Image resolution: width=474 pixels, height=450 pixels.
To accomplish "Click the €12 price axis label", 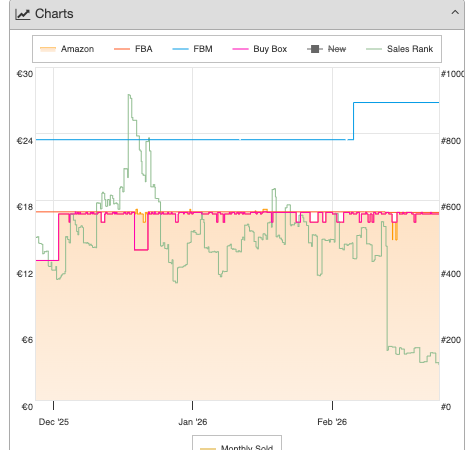I will (25, 274).
